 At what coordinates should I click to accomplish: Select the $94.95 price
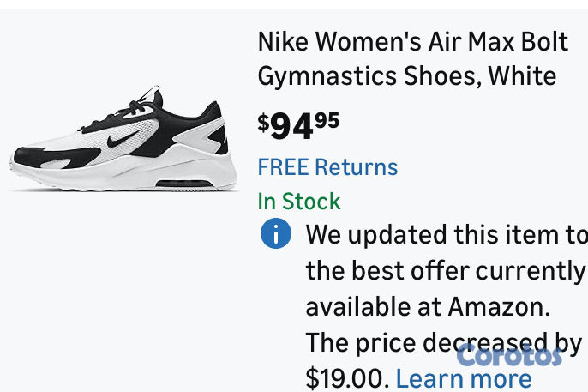[x=298, y=125]
